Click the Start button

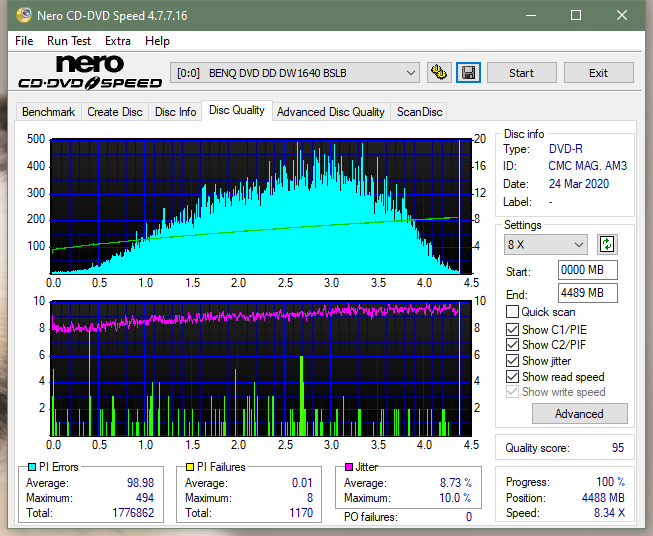[x=521, y=73]
